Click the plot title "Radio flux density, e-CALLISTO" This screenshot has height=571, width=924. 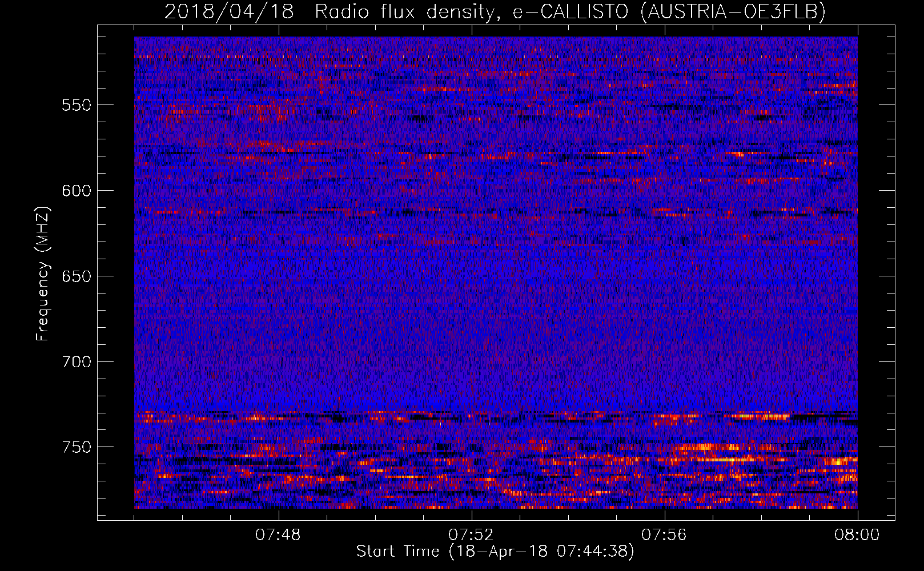472,11
